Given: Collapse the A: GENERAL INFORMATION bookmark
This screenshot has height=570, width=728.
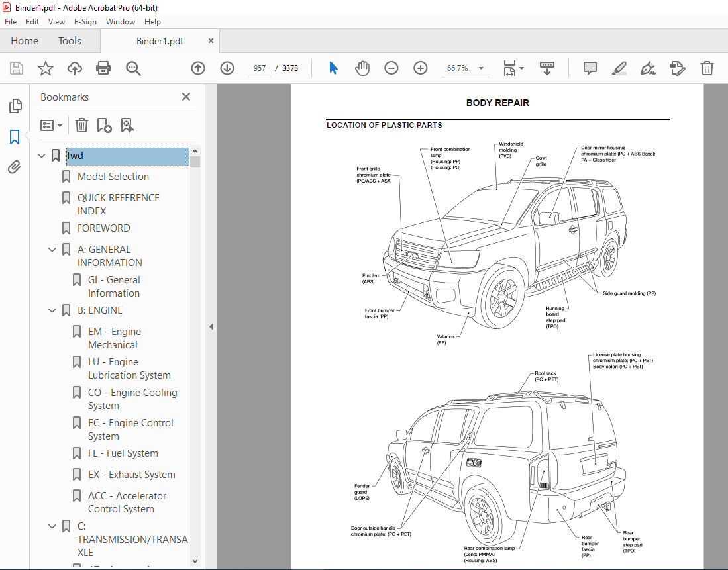Looking at the screenshot, I should pos(52,250).
